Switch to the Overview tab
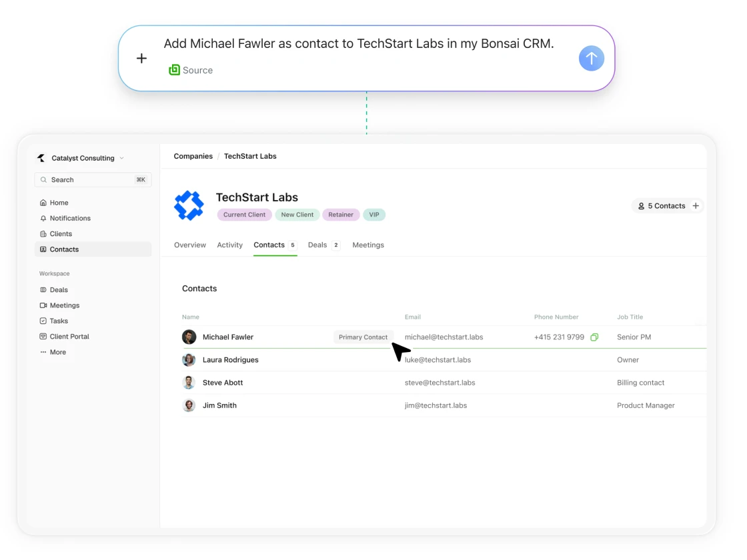Image resolution: width=747 pixels, height=560 pixels. click(190, 245)
